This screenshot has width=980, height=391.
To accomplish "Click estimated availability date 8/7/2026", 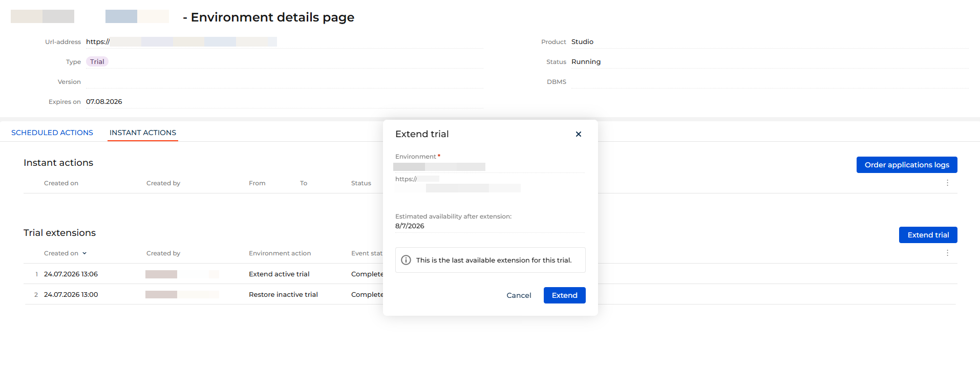I will 410,226.
